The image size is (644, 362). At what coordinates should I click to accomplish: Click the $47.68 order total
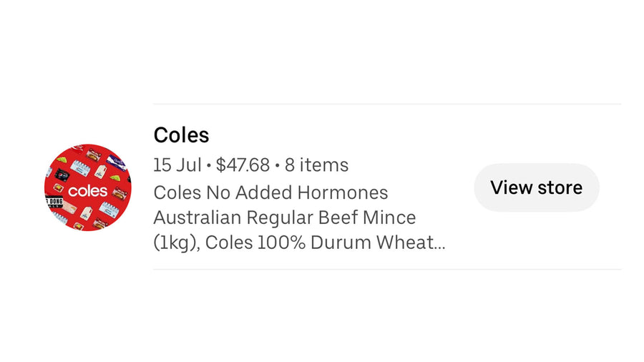click(243, 165)
